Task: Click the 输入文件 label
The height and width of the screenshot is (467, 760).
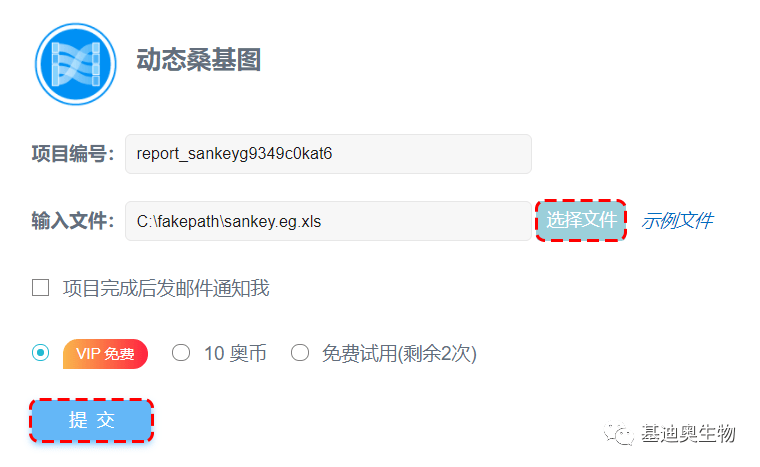Action: pos(73,221)
